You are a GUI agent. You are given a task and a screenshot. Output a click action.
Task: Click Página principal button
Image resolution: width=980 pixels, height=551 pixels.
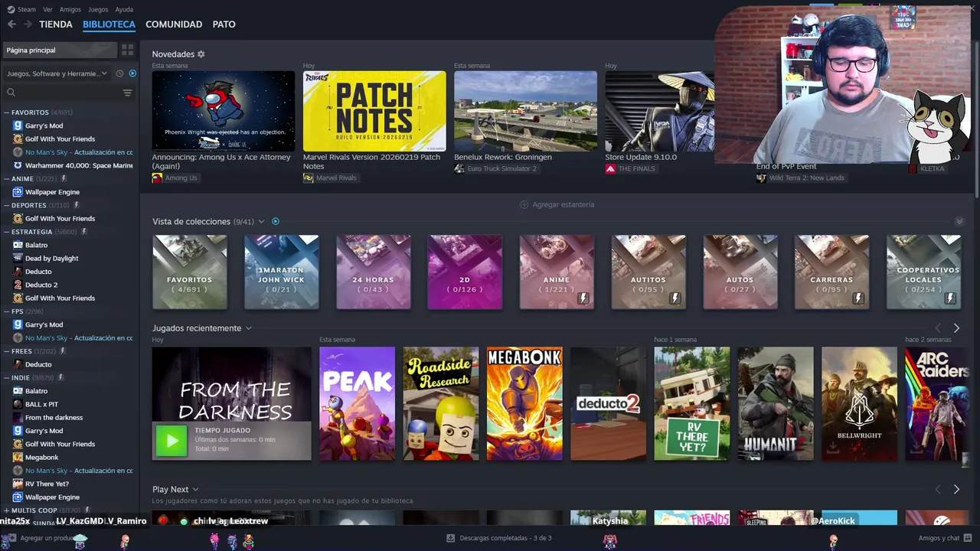point(60,50)
